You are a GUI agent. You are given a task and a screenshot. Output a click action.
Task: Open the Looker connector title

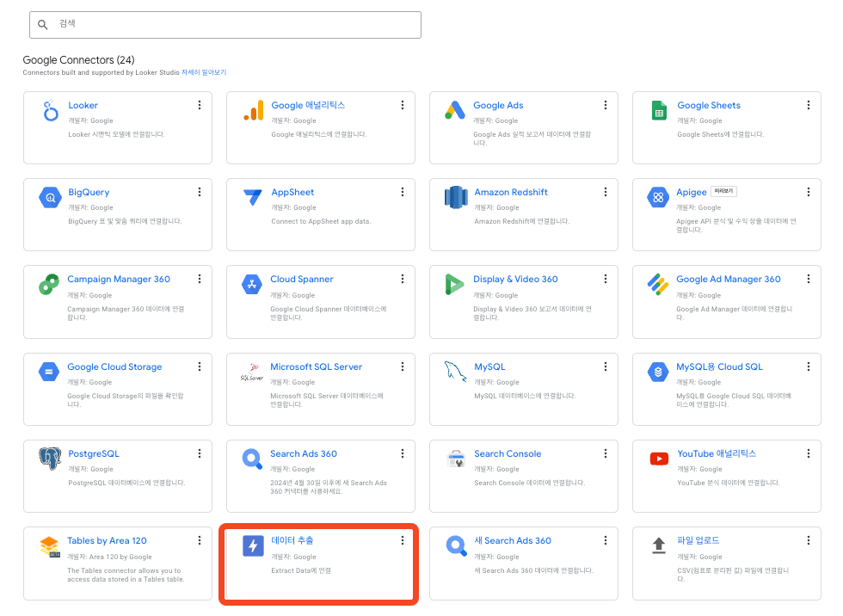[83, 105]
